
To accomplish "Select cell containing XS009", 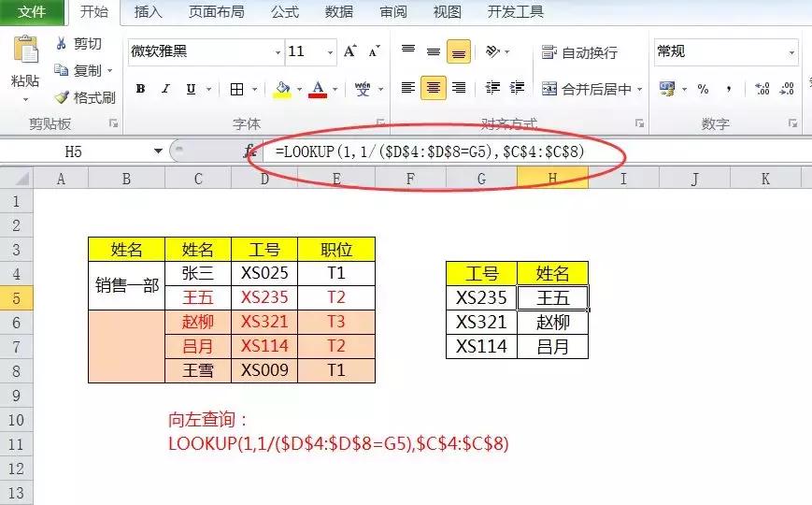I will [x=264, y=370].
